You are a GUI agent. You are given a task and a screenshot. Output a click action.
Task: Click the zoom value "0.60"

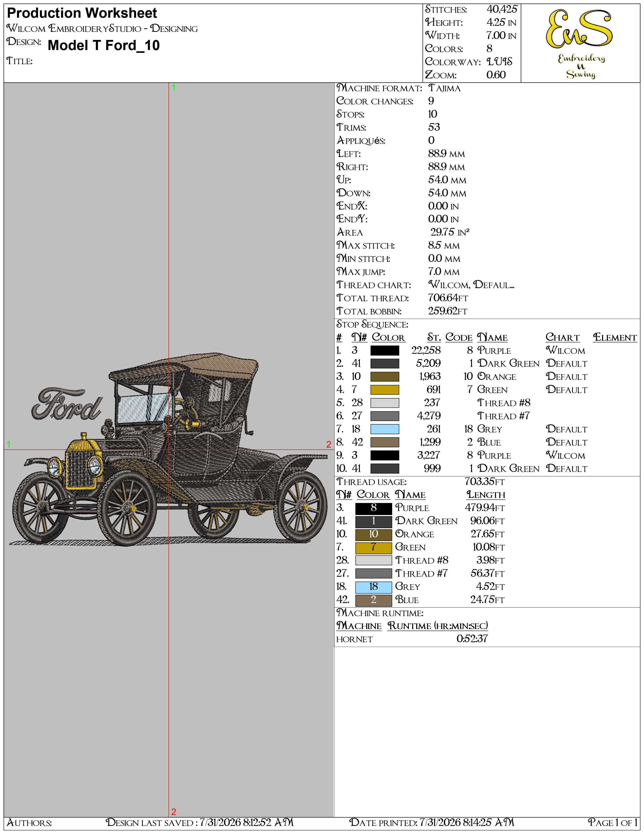click(x=496, y=75)
